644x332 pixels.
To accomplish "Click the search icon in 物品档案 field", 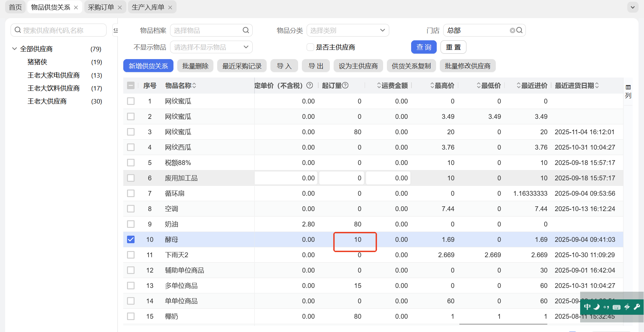I will pos(246,30).
